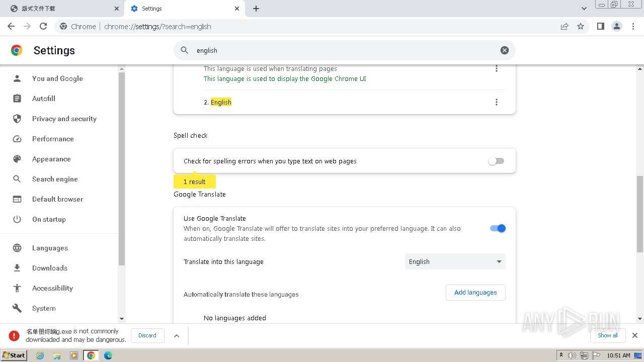Screen dimensions: 644x362
Task: Discard the dangerous download
Action: [x=147, y=335]
